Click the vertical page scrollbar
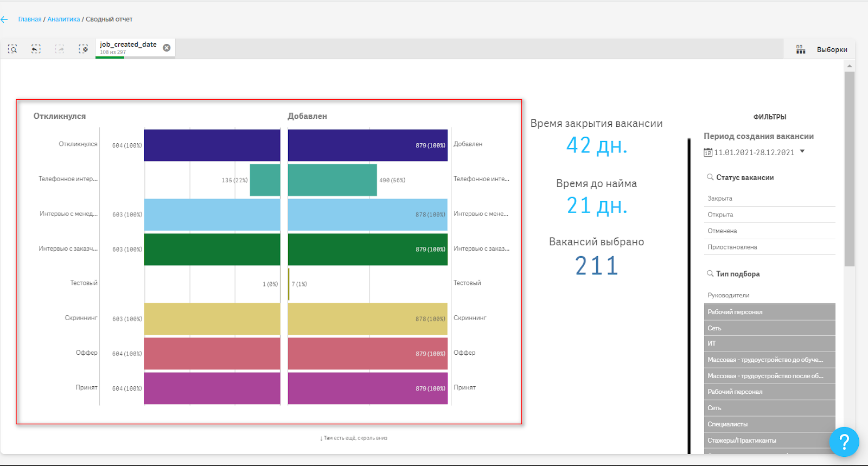Viewport: 868px width, 466px height. (x=850, y=168)
